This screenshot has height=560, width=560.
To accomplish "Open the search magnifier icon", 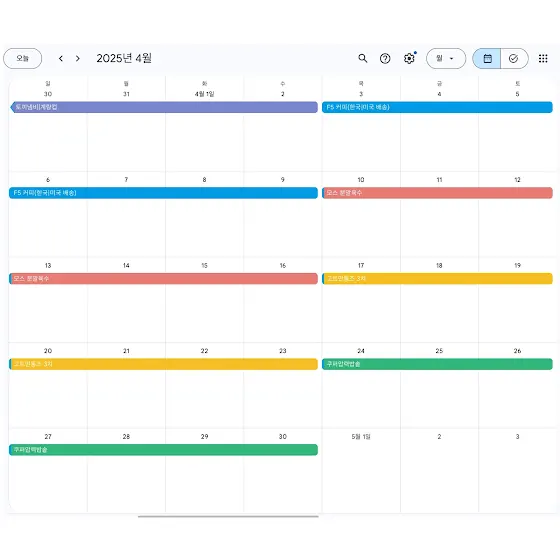I will pyautogui.click(x=362, y=58).
